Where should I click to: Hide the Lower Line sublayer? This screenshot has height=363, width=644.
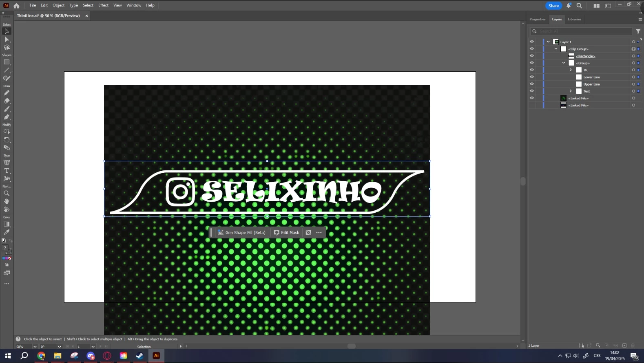531,77
